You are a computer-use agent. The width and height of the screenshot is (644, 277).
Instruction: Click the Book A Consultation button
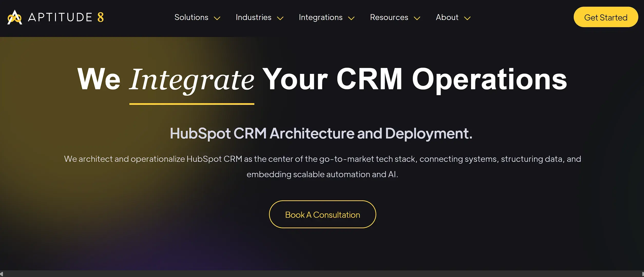click(322, 214)
